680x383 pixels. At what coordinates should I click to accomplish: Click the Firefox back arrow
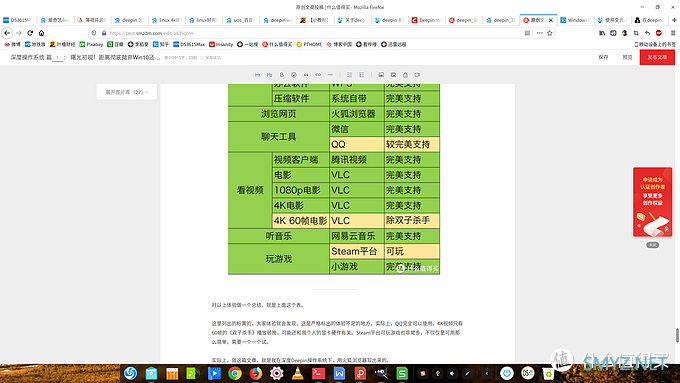coord(7,33)
